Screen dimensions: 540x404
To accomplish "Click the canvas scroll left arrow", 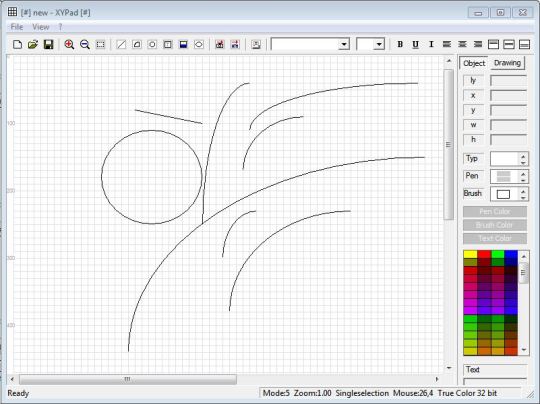I will (x=12, y=379).
